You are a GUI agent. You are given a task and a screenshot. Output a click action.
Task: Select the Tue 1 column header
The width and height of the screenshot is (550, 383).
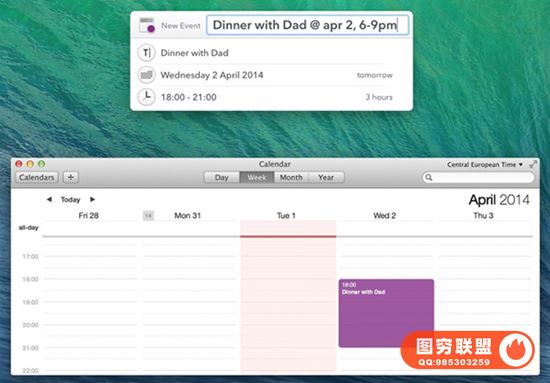tap(286, 215)
